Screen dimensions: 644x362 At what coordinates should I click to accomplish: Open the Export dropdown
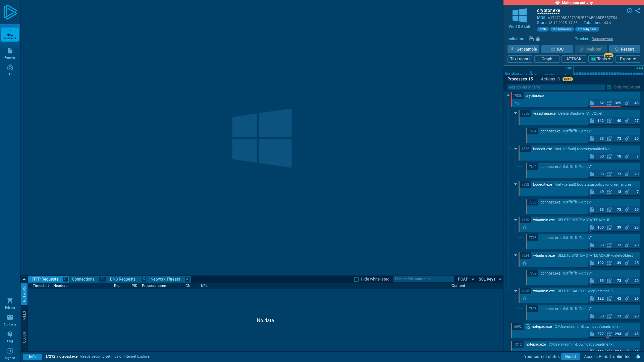628,59
